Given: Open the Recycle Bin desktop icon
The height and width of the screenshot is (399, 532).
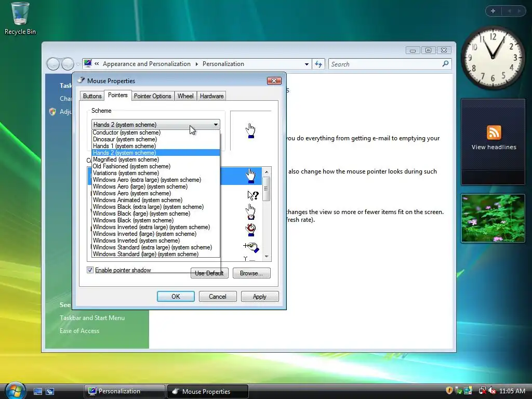Looking at the screenshot, I should coord(20,19).
